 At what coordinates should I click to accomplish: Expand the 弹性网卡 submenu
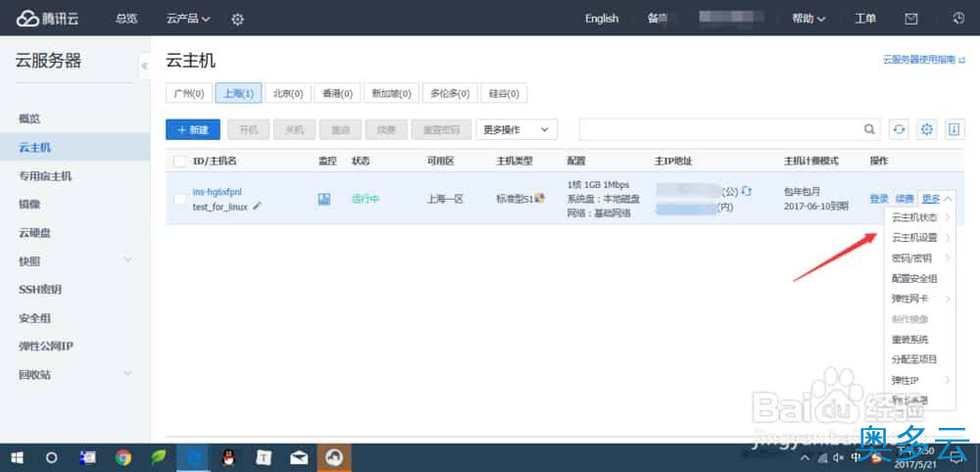coord(920,299)
